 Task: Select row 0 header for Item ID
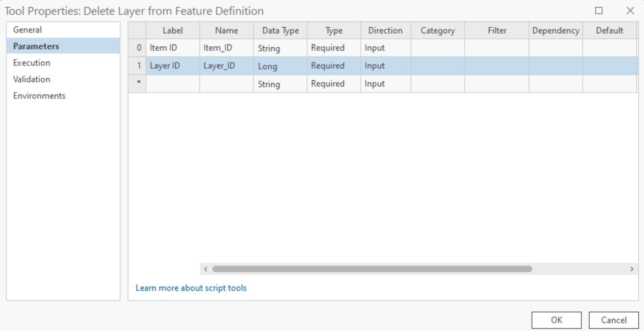[137, 48]
